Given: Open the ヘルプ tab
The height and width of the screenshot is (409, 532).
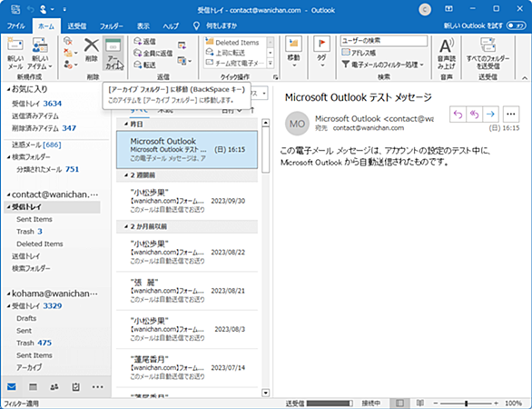Looking at the screenshot, I should coord(171,26).
